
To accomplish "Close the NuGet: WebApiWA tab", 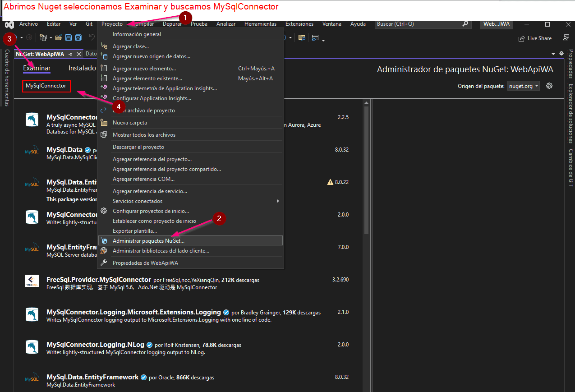I will click(79, 54).
